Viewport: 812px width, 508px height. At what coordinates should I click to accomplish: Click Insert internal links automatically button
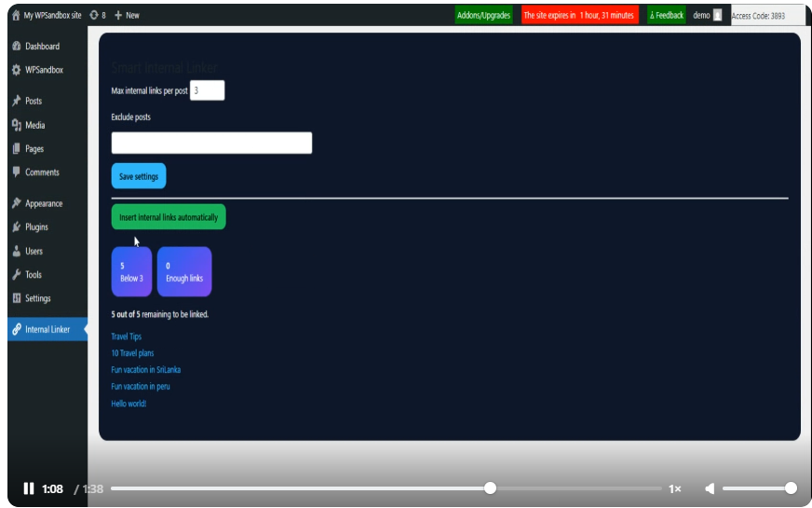(x=169, y=217)
